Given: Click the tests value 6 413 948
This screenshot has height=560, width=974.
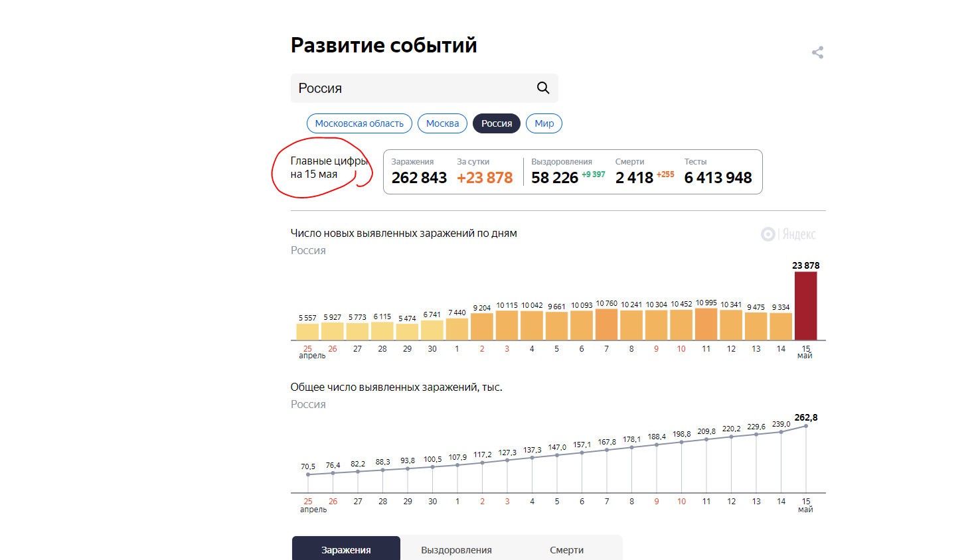Looking at the screenshot, I should pos(718,178).
